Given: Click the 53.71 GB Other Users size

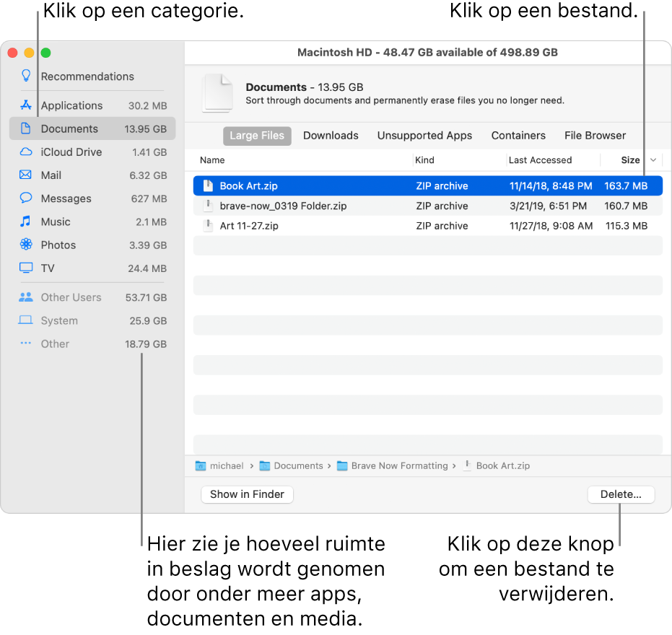Looking at the screenshot, I should [146, 297].
